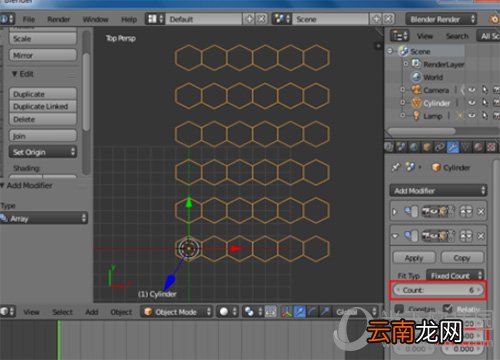The height and width of the screenshot is (360, 500).
Task: Click the pin icon beside Cylinder breadcrumb
Action: 396,167
